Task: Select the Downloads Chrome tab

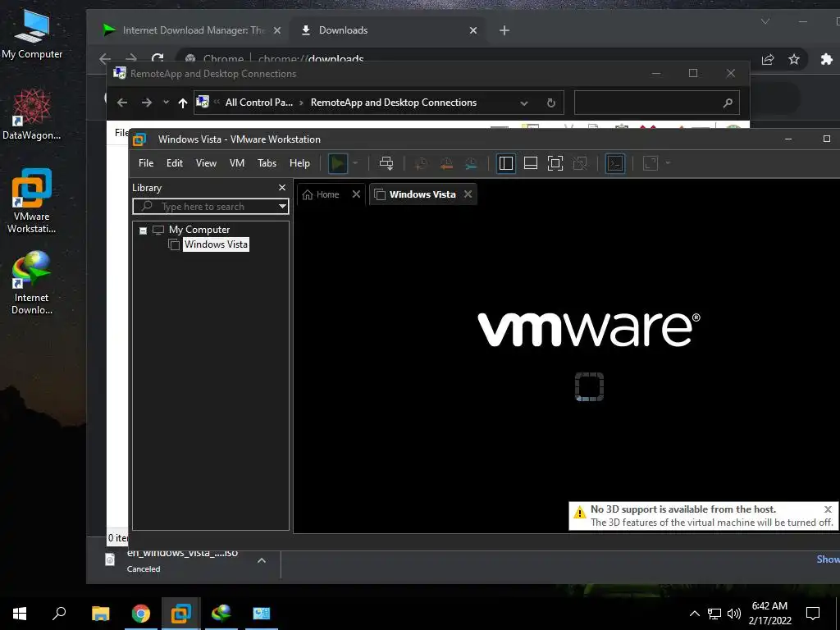Action: pyautogui.click(x=343, y=30)
